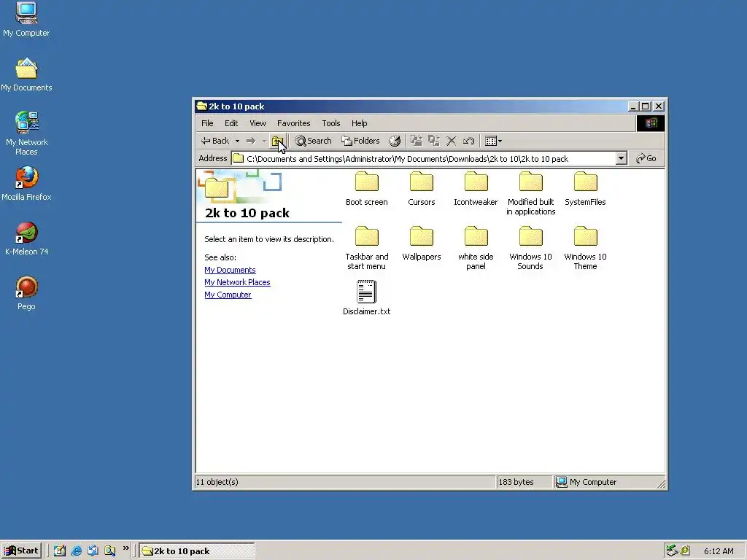This screenshot has width=747, height=560.
Task: Select Modified built in applications folder
Action: [531, 194]
